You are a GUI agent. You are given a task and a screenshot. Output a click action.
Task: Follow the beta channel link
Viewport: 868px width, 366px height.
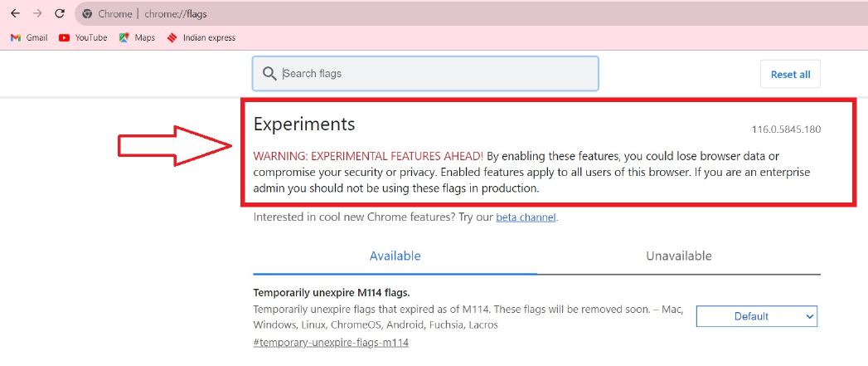pos(526,217)
